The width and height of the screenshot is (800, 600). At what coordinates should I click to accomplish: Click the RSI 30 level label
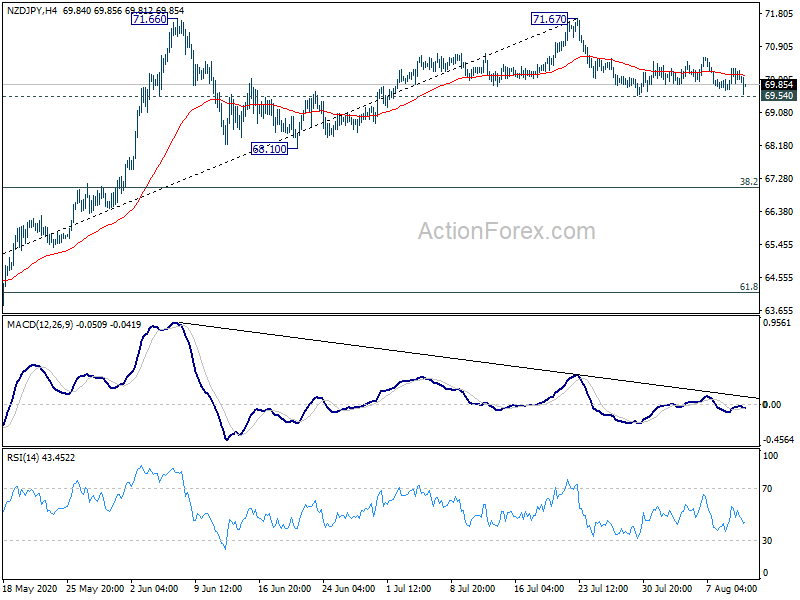pos(767,541)
